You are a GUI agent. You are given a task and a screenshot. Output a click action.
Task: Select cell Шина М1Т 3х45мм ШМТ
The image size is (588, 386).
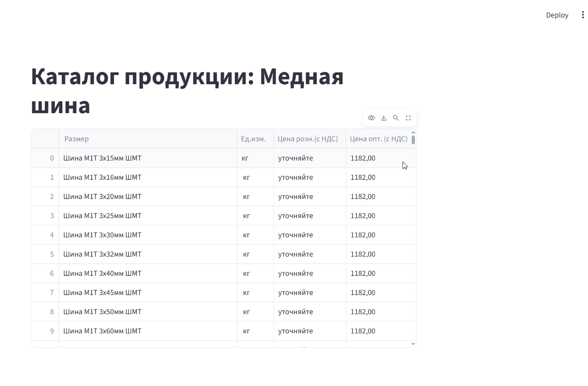pos(148,293)
